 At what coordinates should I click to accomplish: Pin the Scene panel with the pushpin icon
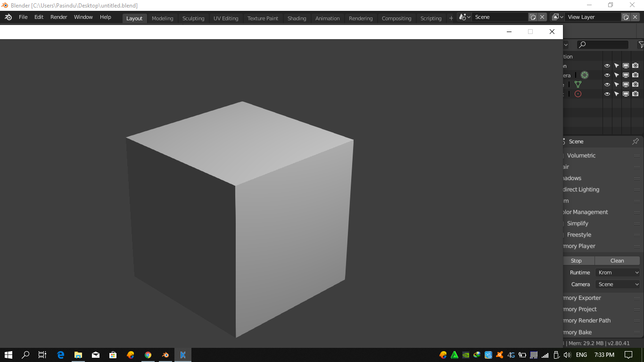636,141
